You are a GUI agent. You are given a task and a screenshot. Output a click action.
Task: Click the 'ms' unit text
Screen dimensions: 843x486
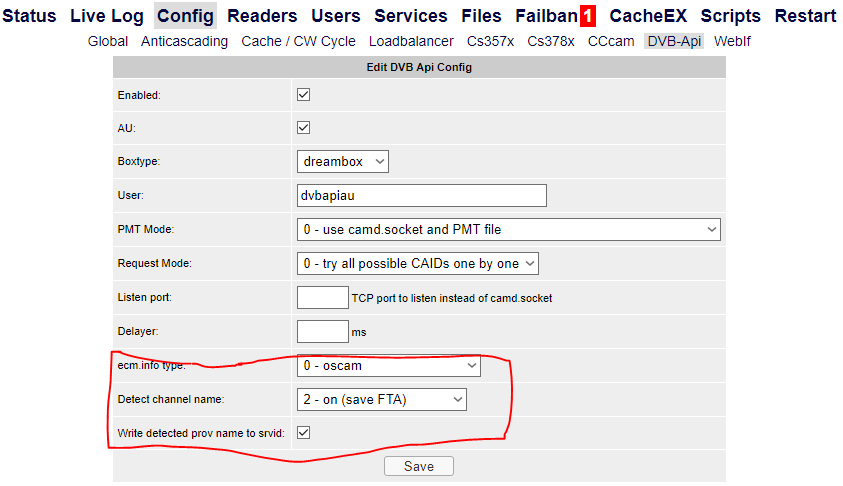coord(359,332)
